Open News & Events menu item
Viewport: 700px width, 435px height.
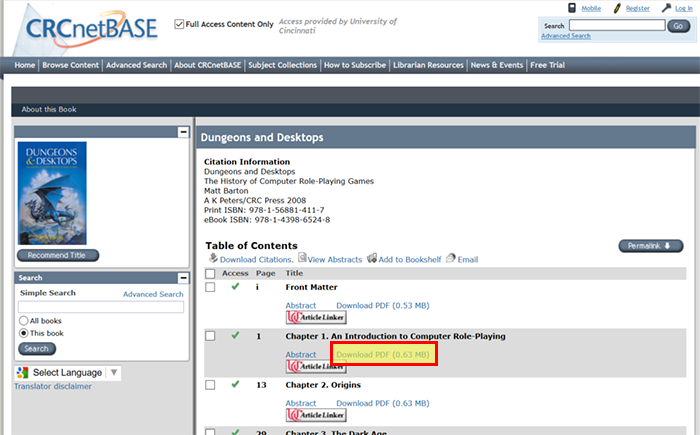[x=497, y=65]
